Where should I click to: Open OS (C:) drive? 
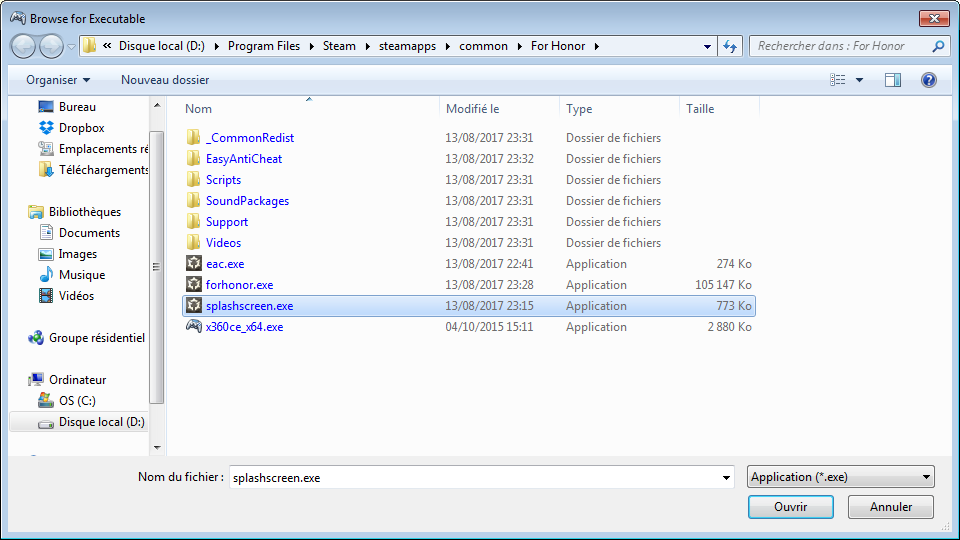(x=77, y=401)
